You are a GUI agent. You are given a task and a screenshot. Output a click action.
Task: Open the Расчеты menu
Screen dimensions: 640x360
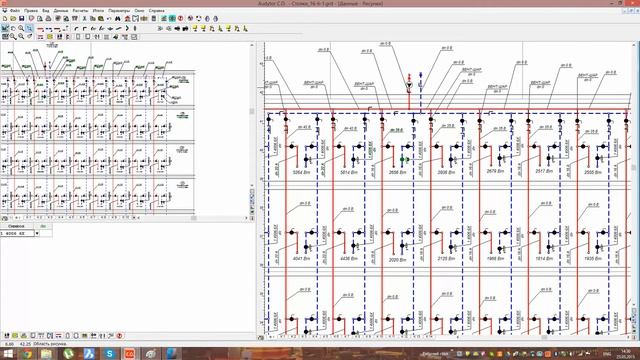tap(80, 11)
